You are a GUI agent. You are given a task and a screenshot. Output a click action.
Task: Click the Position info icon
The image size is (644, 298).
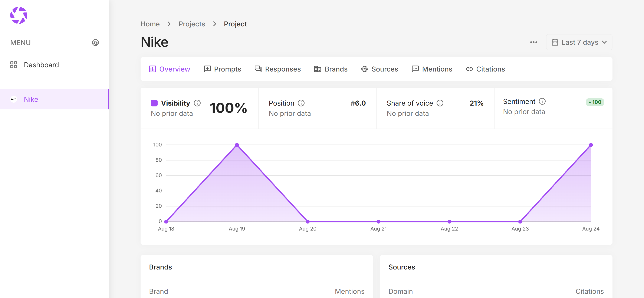(301, 103)
